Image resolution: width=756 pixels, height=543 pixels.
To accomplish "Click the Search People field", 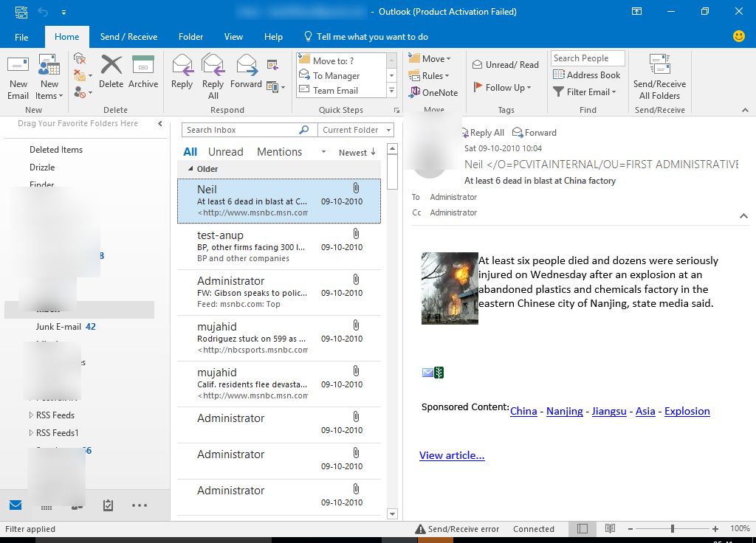I will (588, 58).
